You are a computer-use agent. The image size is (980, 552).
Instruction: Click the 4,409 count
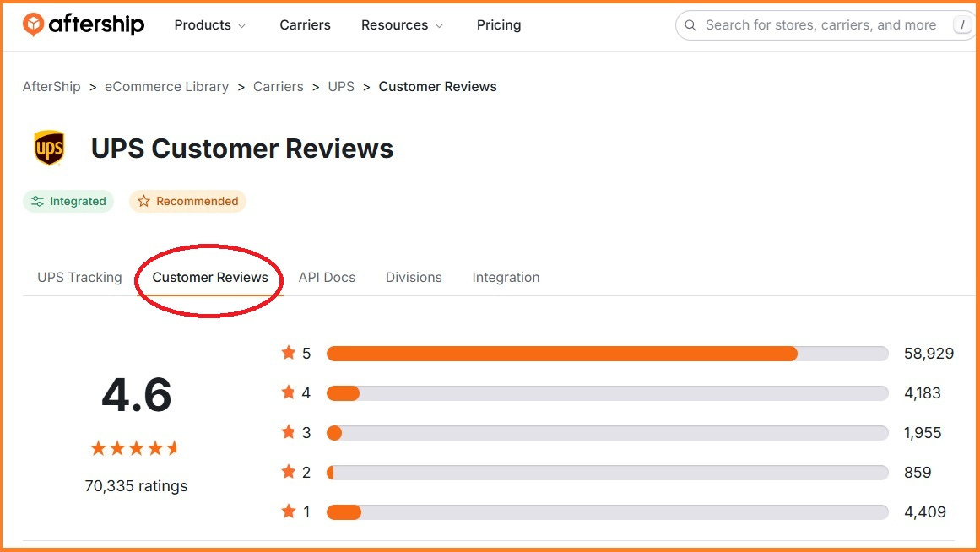point(925,512)
